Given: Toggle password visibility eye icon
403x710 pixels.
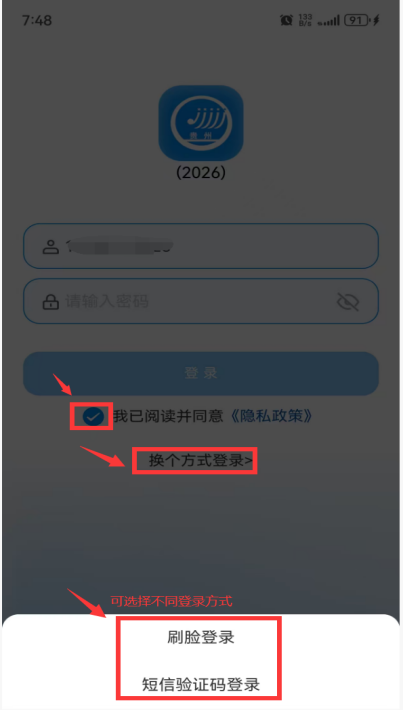Looking at the screenshot, I should (x=348, y=302).
